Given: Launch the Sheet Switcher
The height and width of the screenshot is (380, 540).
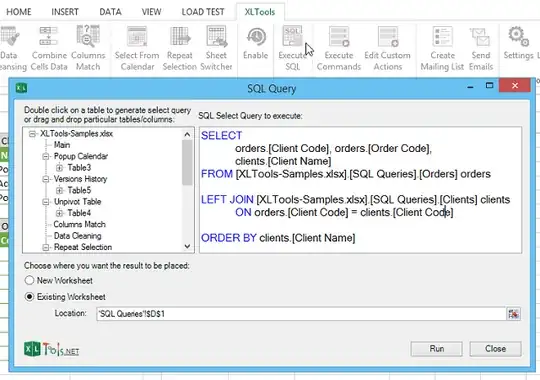Looking at the screenshot, I should pyautogui.click(x=216, y=48).
